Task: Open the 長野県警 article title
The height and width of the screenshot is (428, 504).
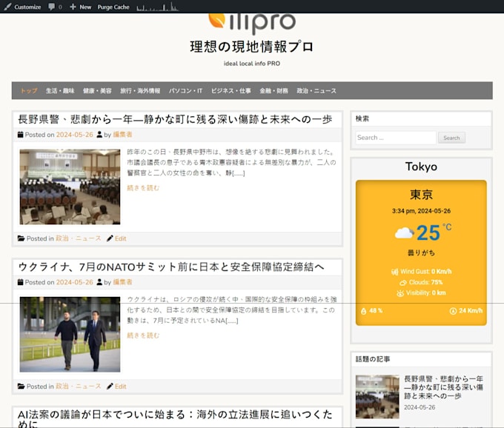Action: pos(175,119)
